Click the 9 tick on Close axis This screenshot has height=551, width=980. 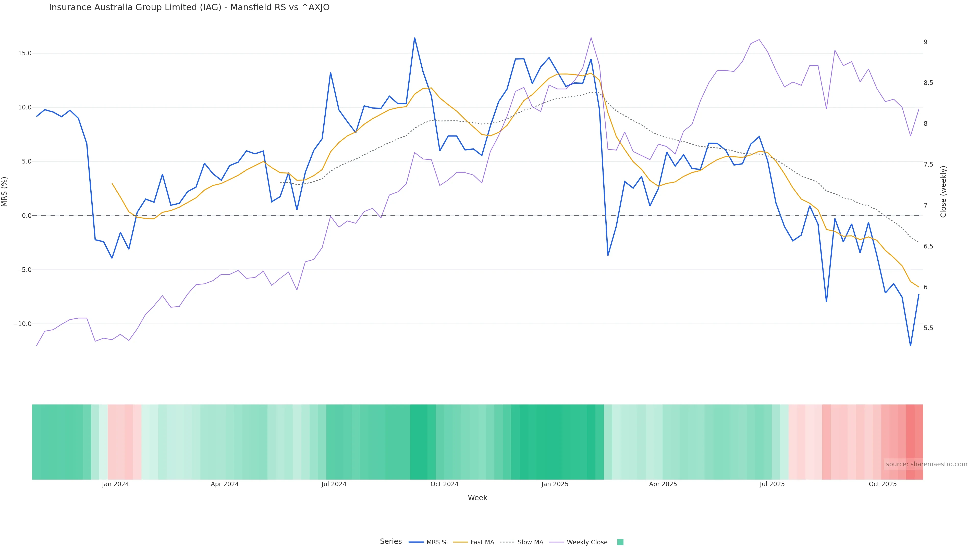click(926, 42)
